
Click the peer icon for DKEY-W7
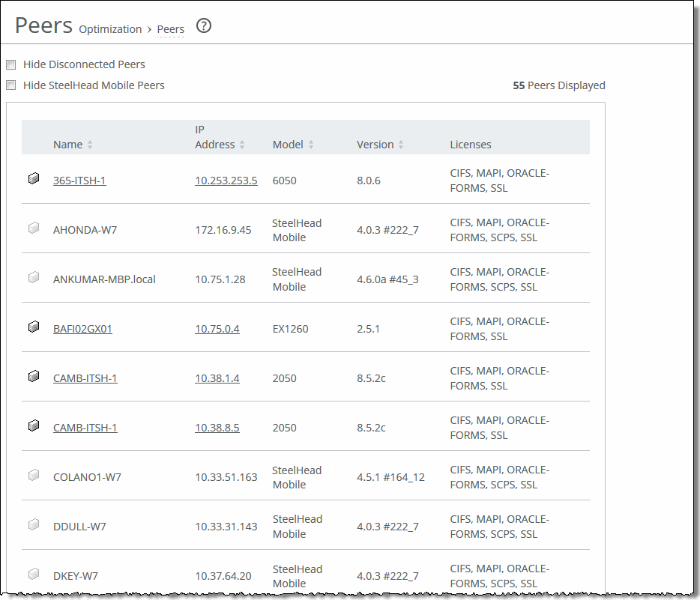33,575
